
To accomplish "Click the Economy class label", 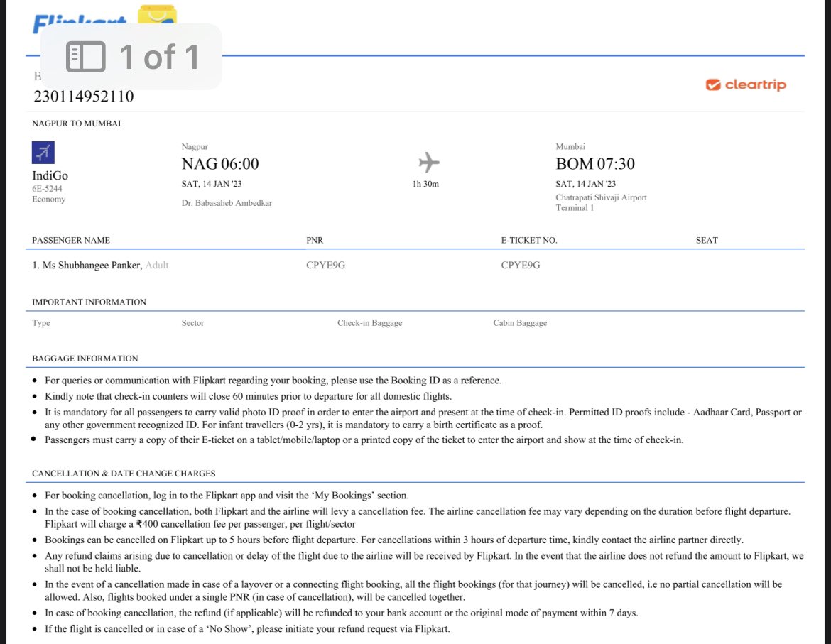I will pos(49,199).
